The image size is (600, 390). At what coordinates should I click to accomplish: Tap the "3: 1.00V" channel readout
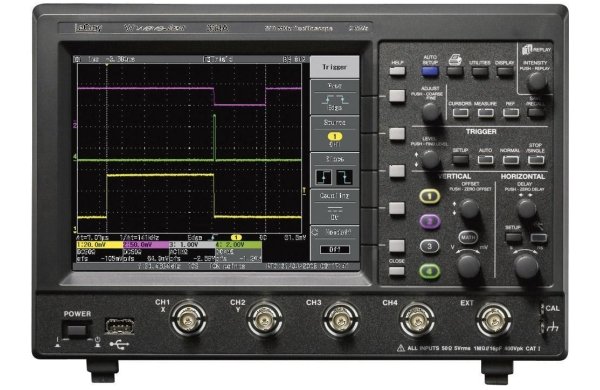pos(192,245)
